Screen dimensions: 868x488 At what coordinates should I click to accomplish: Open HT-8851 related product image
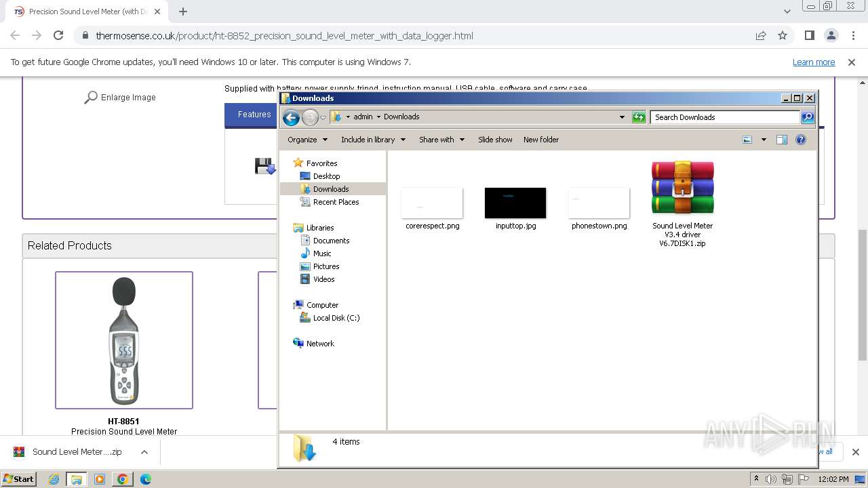(x=124, y=340)
